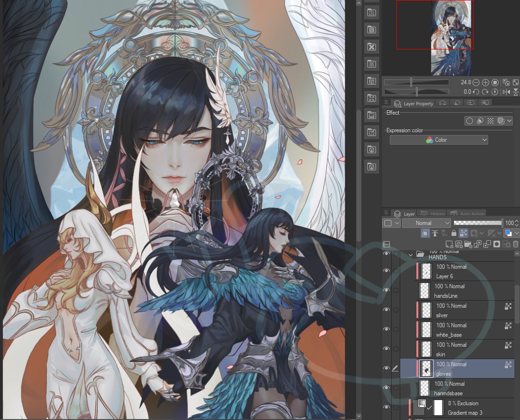The height and width of the screenshot is (420, 520).
Task: Open the mask options dropdown arrow
Action: coord(481,233)
